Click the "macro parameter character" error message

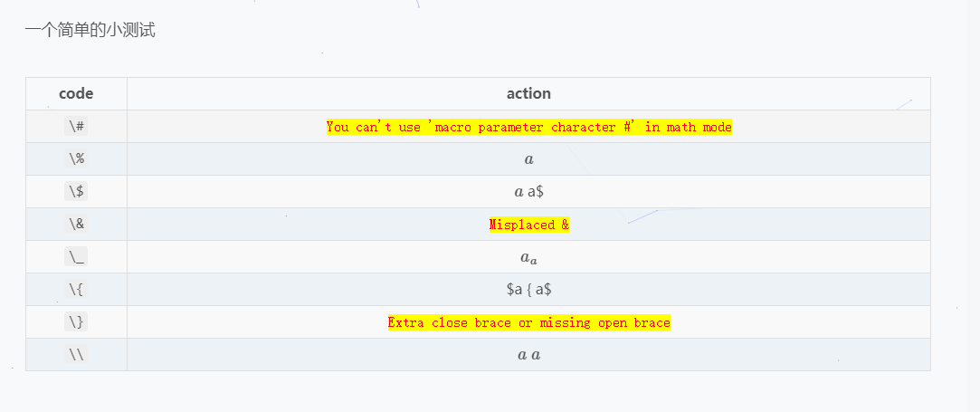coord(528,127)
